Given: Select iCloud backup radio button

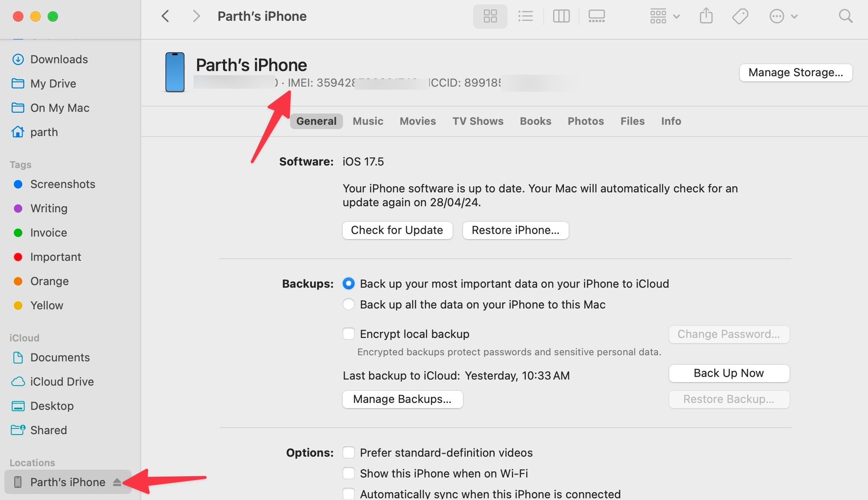Looking at the screenshot, I should pyautogui.click(x=348, y=283).
